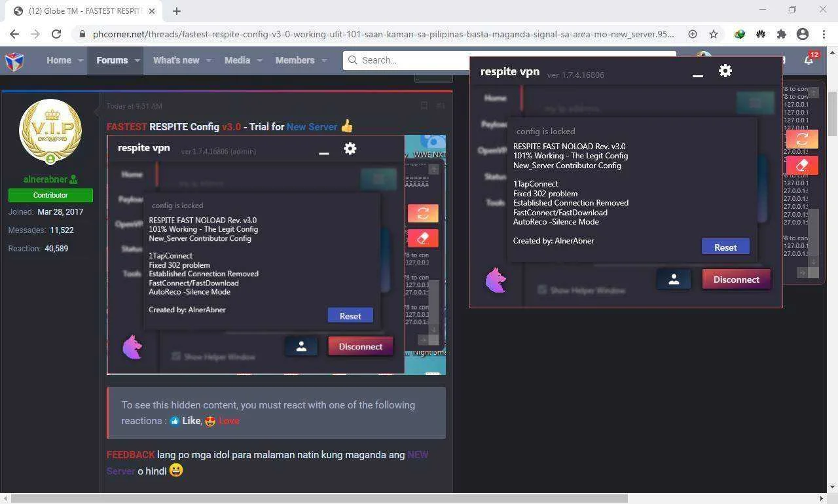Open account profile button beside right Disconnect

pyautogui.click(x=673, y=279)
